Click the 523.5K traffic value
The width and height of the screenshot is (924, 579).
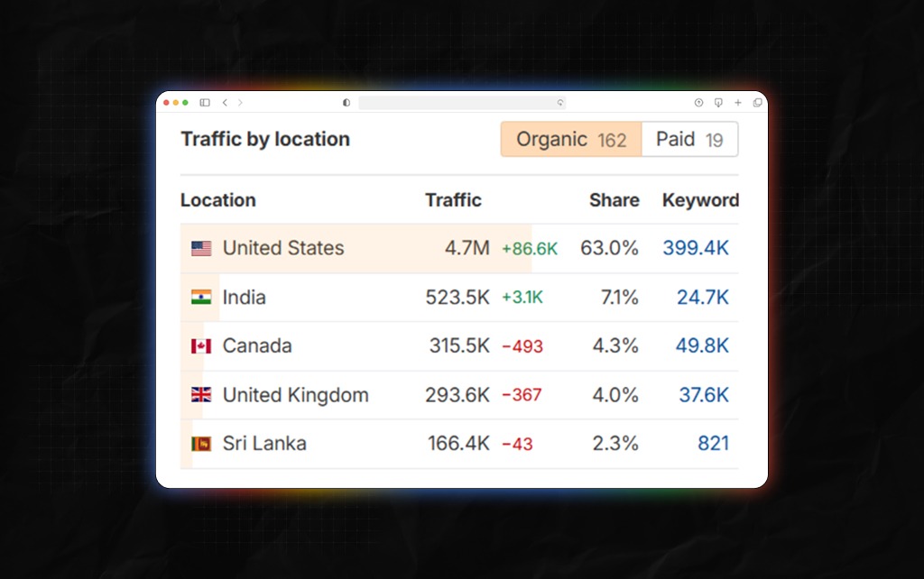tap(457, 297)
